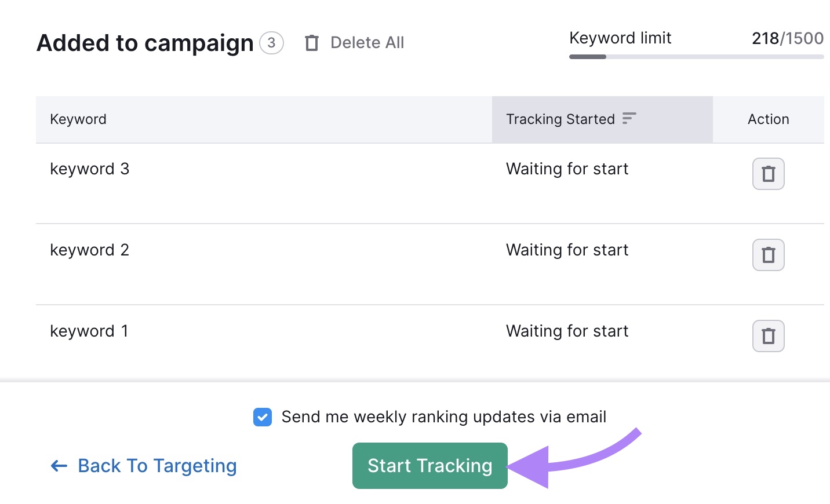Open Back To Targeting link

(156, 466)
